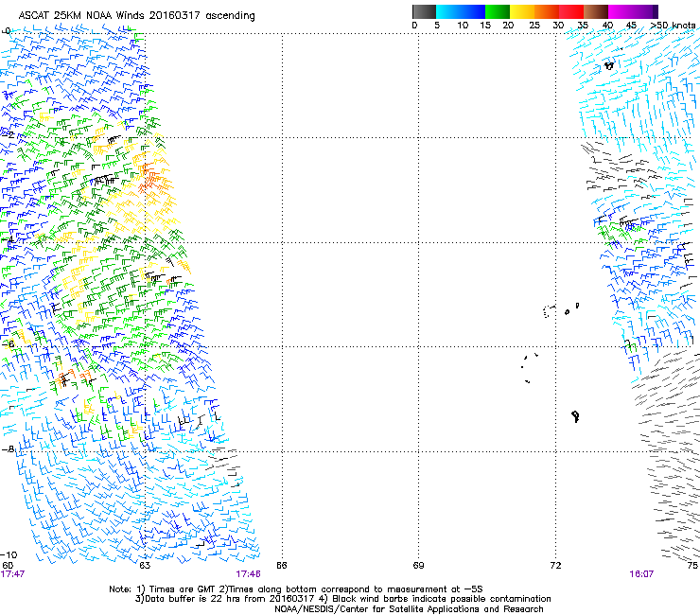Click the '20' label under the color bar

(x=508, y=26)
